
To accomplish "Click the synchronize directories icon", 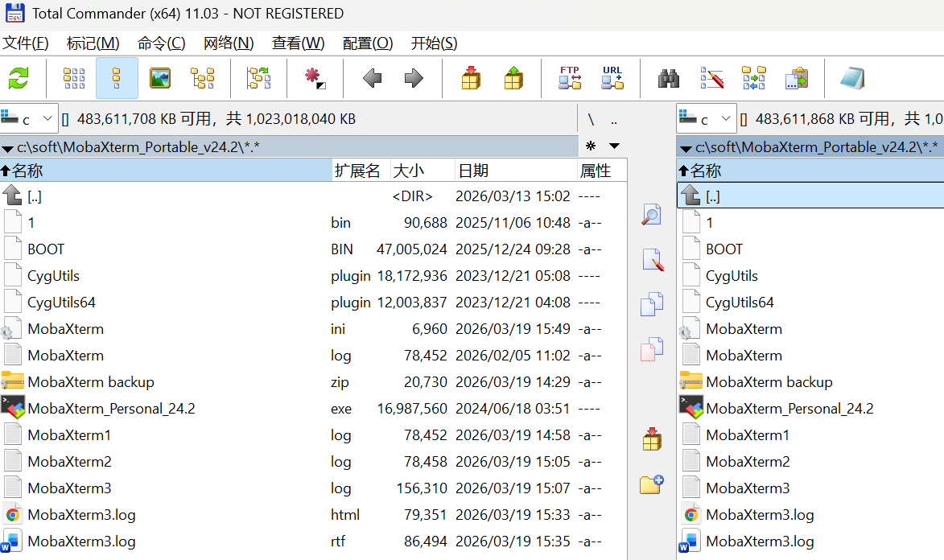I will click(x=754, y=78).
